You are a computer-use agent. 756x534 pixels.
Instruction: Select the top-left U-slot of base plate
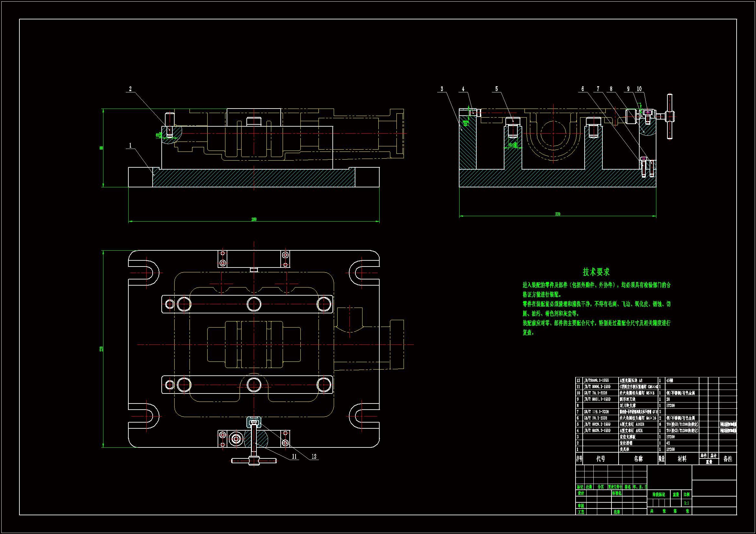145,273
